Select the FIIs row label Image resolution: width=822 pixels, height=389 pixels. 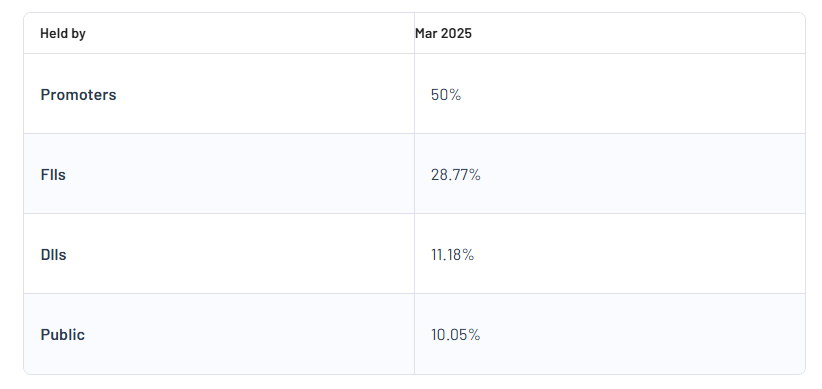tap(53, 175)
